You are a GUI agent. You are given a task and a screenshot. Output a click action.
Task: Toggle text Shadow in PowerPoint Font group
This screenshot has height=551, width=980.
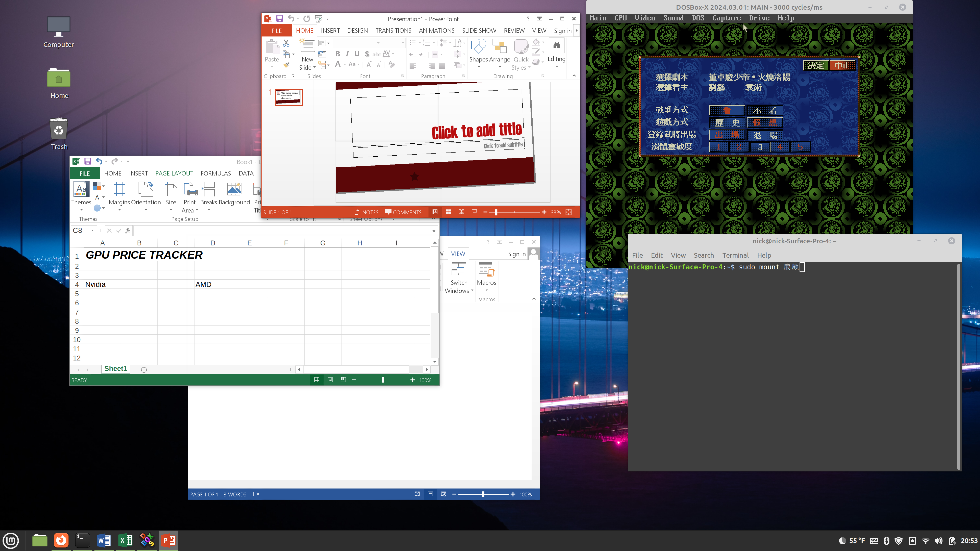point(367,54)
